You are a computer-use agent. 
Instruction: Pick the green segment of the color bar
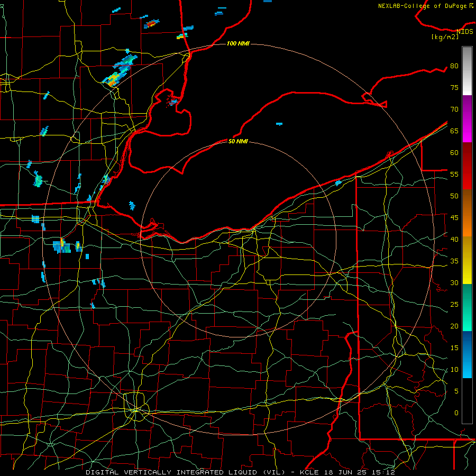click(467, 307)
